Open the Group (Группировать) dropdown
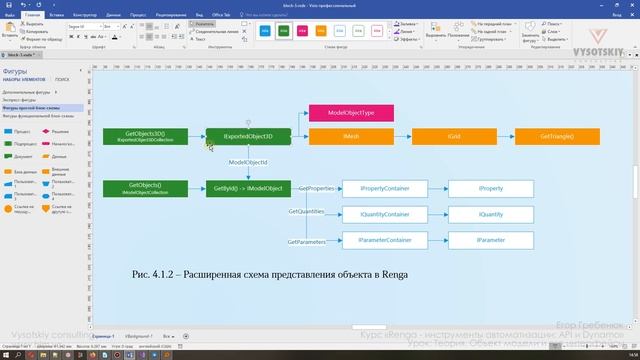 [x=489, y=39]
